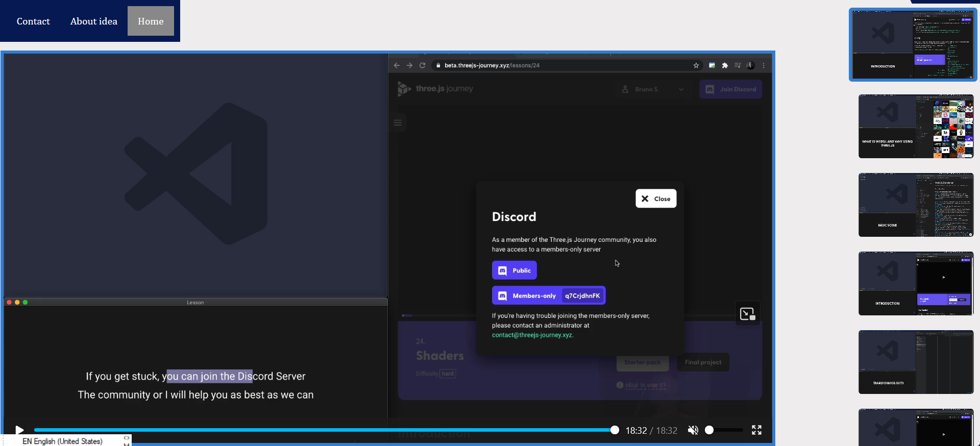Open the Transform Objects thumbnail

point(916,362)
